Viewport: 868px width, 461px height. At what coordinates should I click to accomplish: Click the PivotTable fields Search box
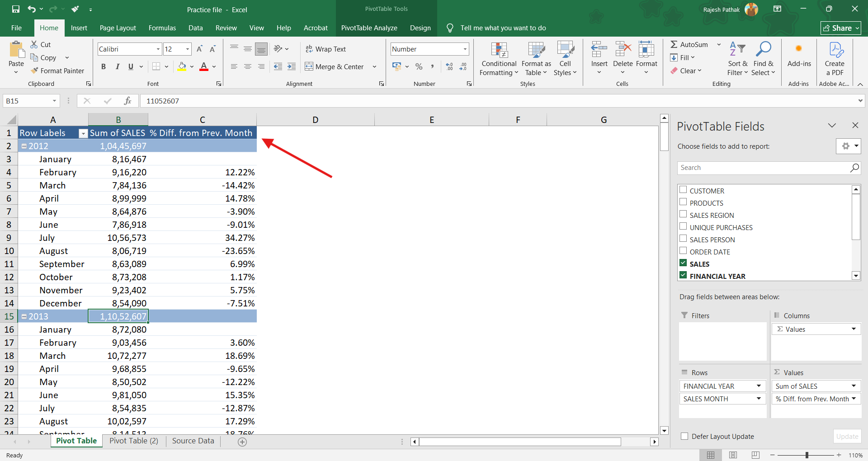pyautogui.click(x=763, y=168)
